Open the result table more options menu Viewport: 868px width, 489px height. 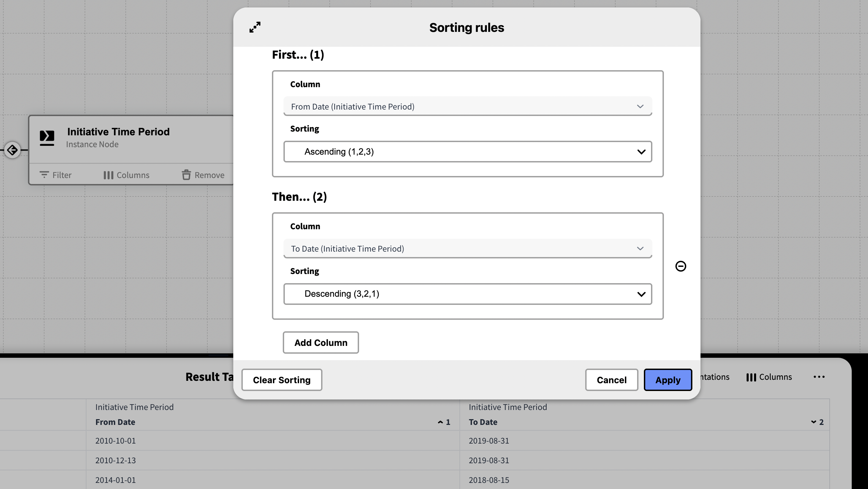tap(819, 377)
